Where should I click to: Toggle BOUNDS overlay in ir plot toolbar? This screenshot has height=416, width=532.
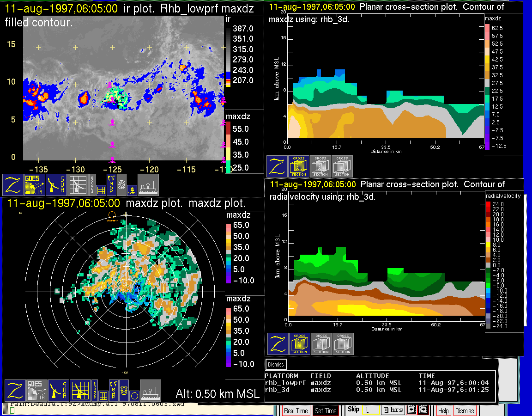(x=92, y=185)
